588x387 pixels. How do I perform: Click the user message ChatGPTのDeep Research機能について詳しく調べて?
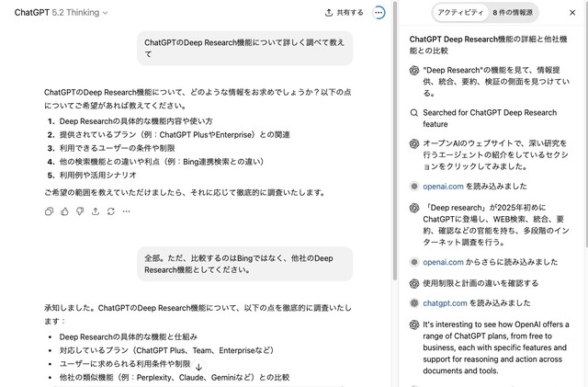[245, 49]
